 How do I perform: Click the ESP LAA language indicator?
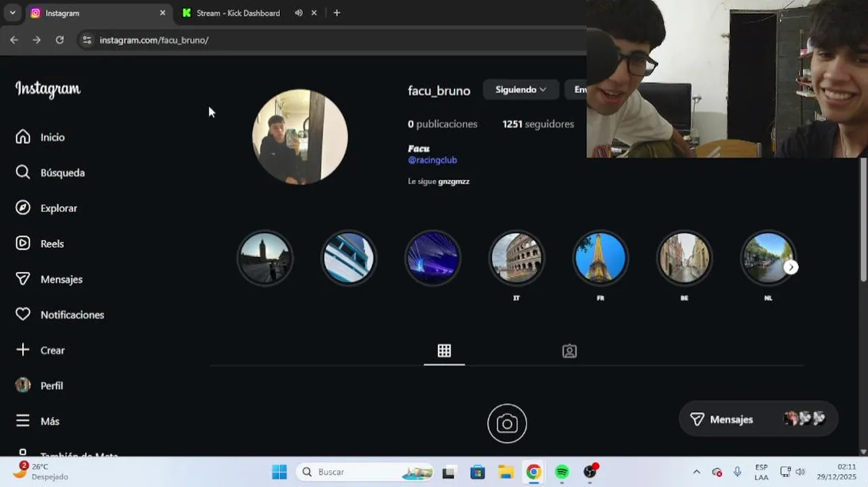click(761, 471)
